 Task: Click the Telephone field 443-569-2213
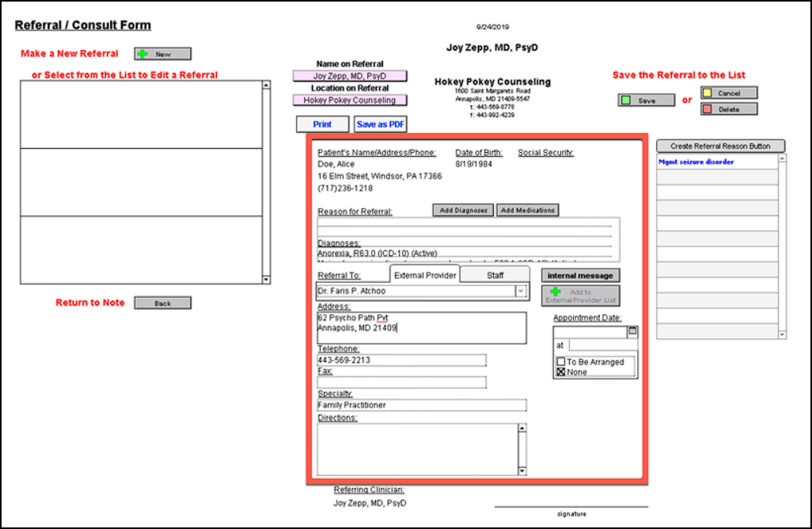click(401, 360)
